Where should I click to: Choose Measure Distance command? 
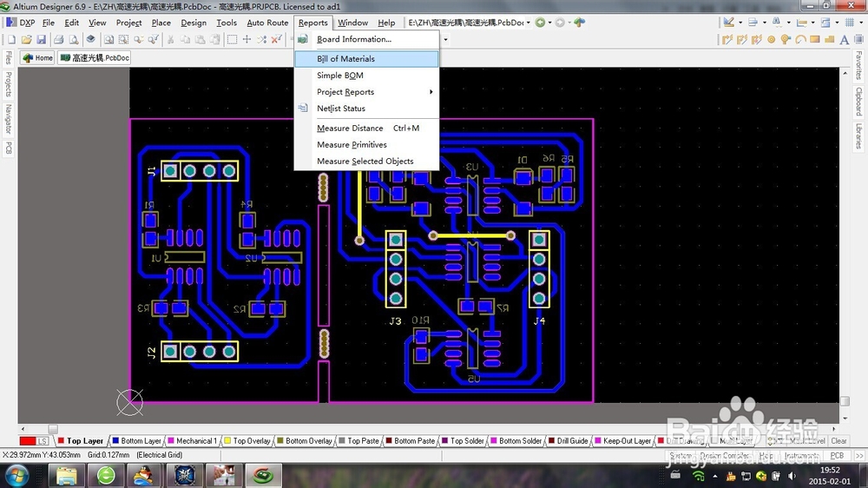click(366, 128)
